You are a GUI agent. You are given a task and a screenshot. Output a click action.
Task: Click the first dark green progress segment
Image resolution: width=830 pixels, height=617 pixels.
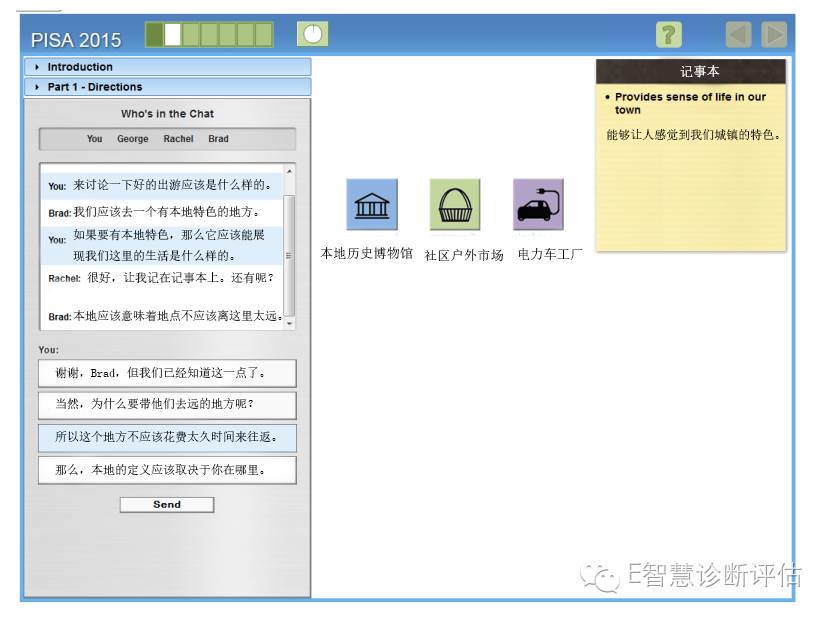tap(155, 34)
